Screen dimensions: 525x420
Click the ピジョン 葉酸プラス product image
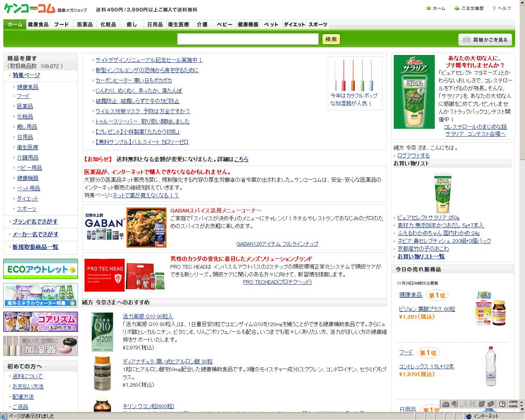491,308
